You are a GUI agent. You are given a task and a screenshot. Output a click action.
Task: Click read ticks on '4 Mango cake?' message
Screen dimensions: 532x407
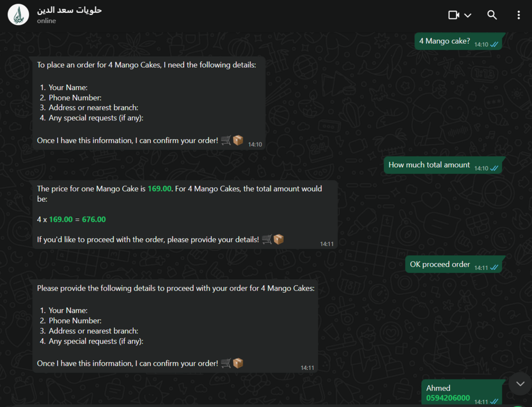point(494,44)
